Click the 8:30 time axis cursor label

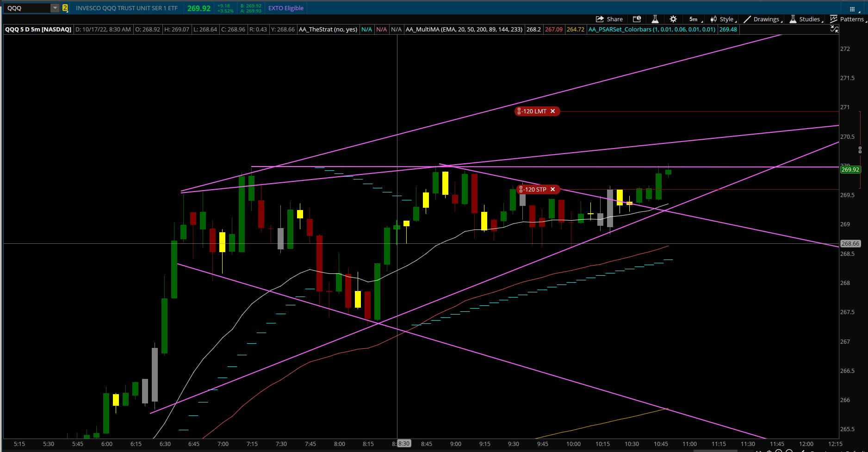tap(404, 444)
